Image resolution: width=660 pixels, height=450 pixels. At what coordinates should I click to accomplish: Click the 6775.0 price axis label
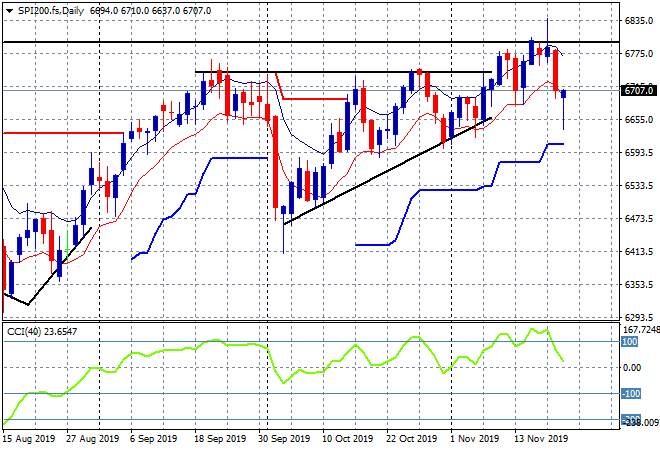tap(639, 53)
